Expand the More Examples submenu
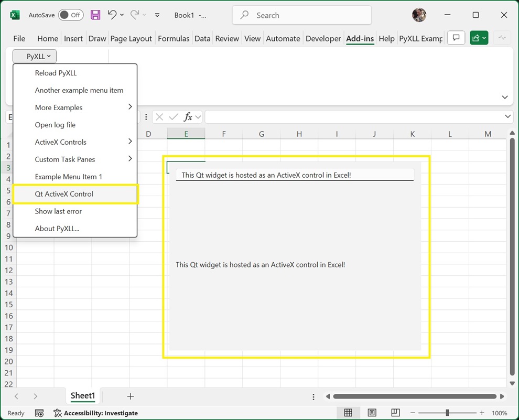The width and height of the screenshot is (519, 420). click(75, 107)
